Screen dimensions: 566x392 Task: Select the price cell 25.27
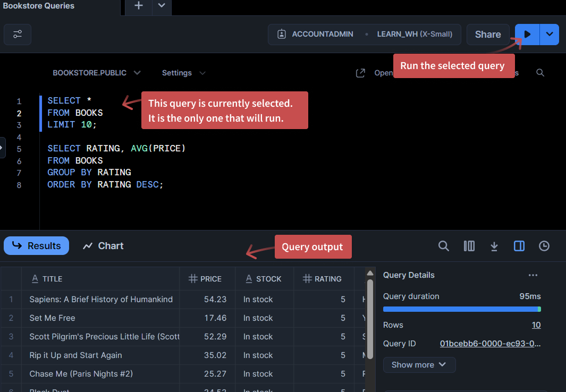pos(208,374)
